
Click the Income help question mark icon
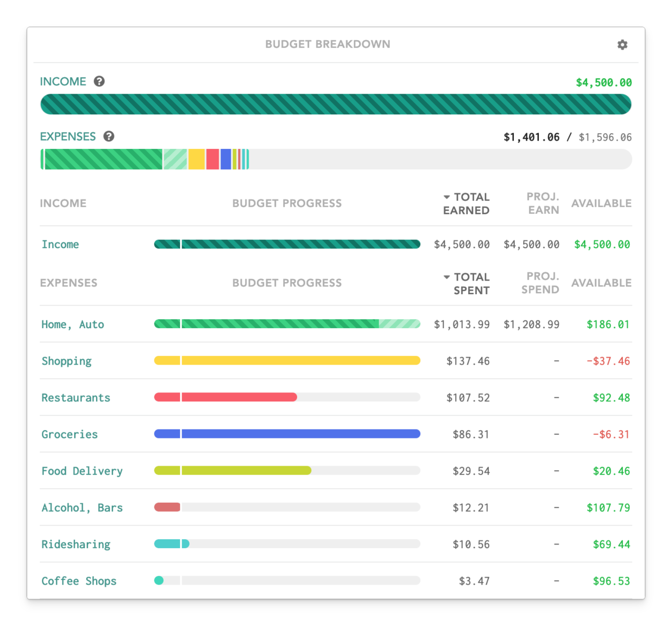tap(99, 81)
